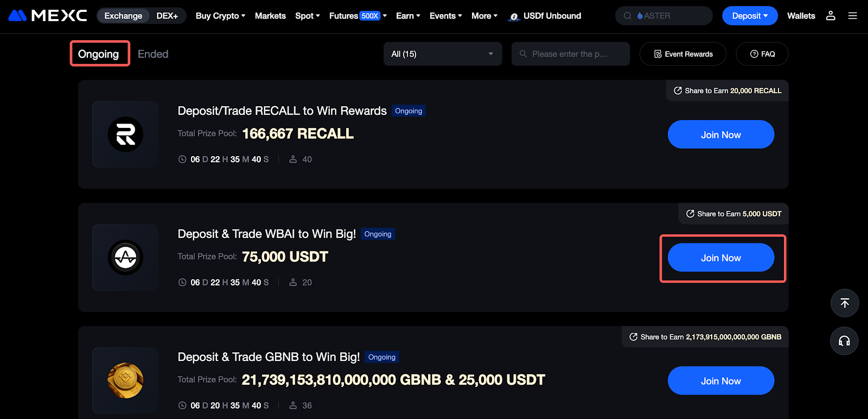This screenshot has height=419, width=868.
Task: Expand the Buy Crypto menu
Action: 220,16
